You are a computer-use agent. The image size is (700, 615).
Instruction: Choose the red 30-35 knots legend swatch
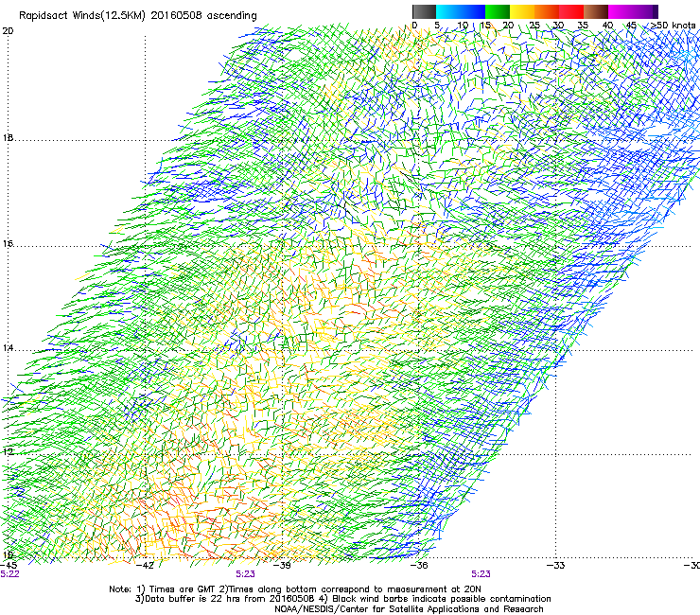click(x=571, y=11)
